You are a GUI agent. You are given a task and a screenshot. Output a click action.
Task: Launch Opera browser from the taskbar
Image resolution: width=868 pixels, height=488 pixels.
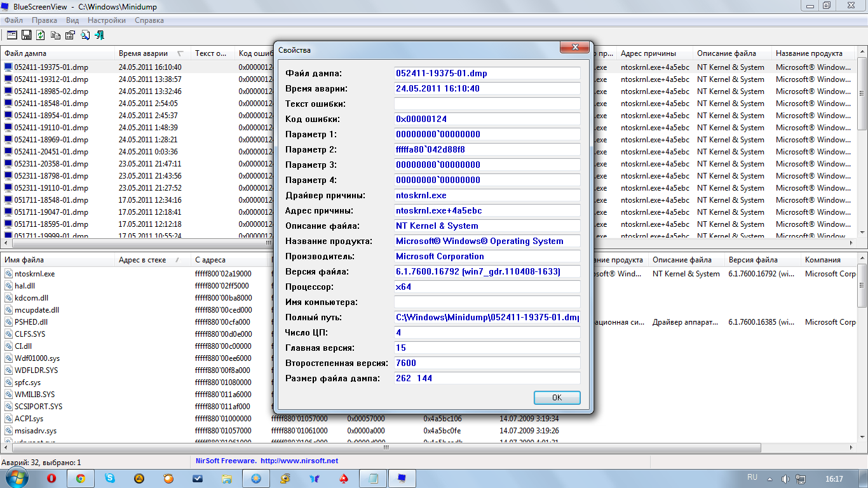[51, 478]
